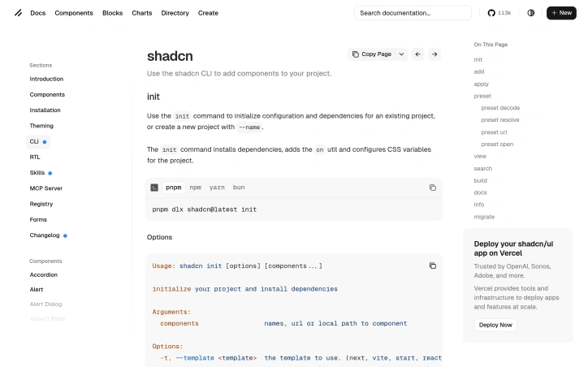The width and height of the screenshot is (588, 367).
Task: Jump to migrate section link
Action: (x=484, y=217)
